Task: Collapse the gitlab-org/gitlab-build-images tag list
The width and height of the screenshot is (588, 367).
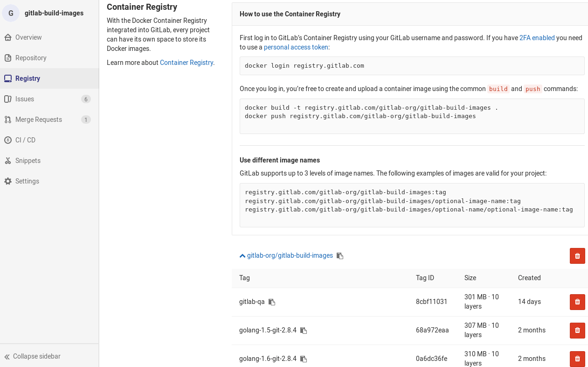Action: [242, 255]
